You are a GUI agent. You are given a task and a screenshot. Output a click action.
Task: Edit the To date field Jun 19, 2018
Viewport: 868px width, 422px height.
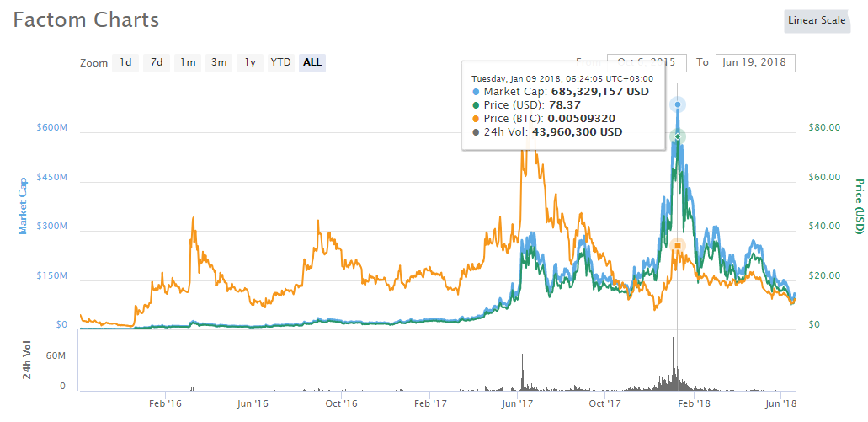(x=755, y=62)
